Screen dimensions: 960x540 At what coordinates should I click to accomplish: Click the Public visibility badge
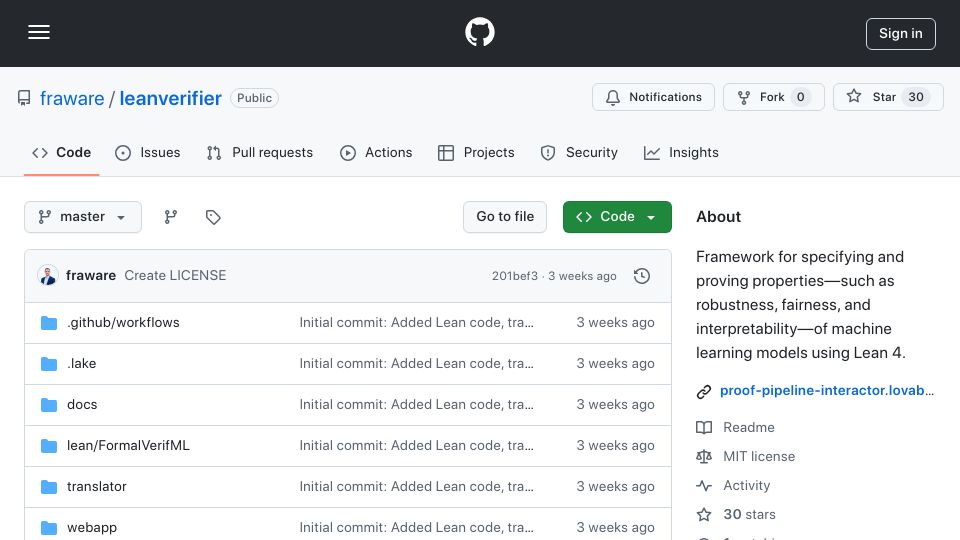click(x=254, y=98)
